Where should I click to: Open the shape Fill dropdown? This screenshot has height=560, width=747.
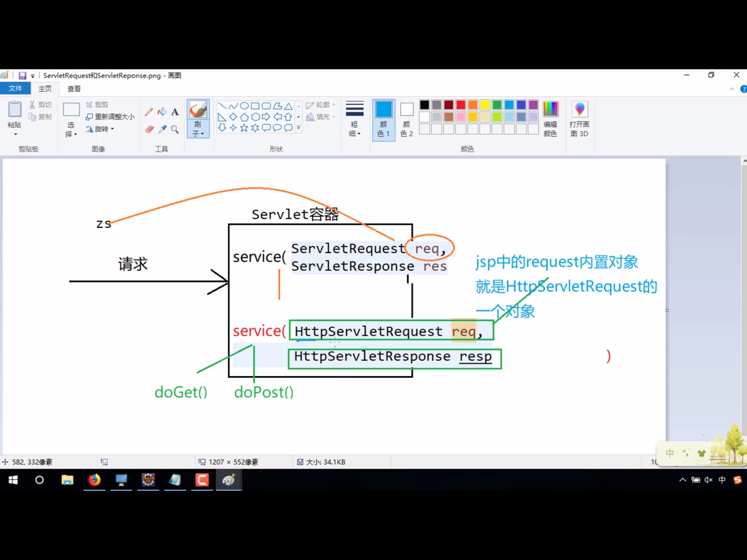point(321,117)
